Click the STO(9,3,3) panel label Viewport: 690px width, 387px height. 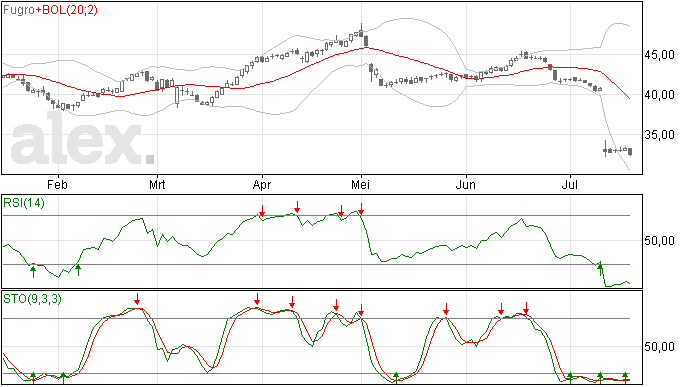(32, 299)
